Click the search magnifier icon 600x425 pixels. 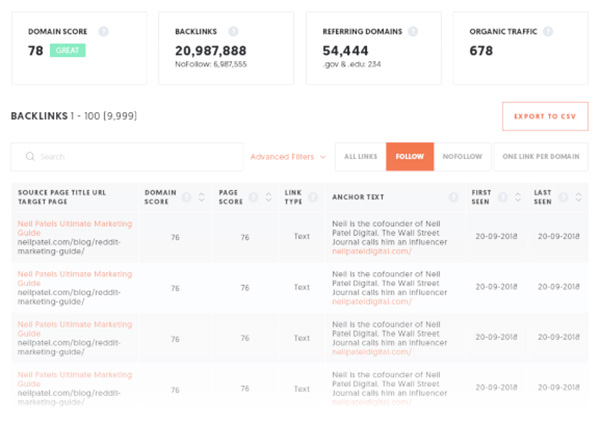[x=30, y=157]
